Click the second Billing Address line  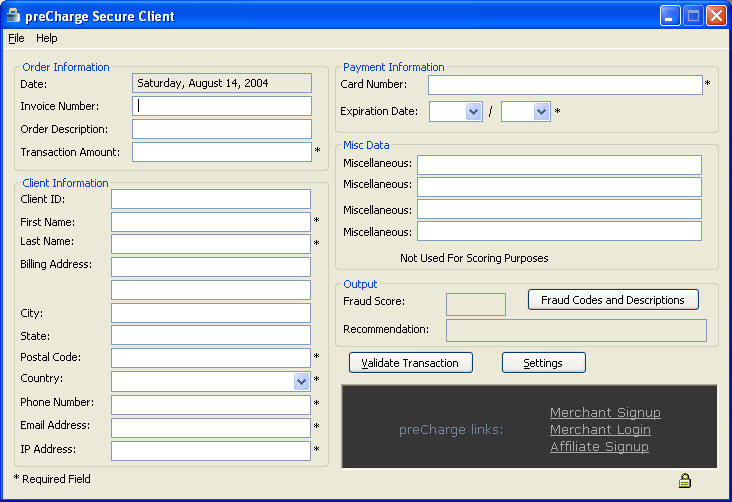(211, 290)
